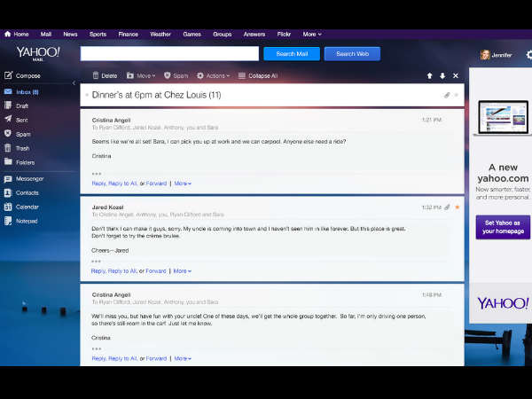Viewport: 532px width, 399px height.
Task: Open the Folders icon in sidebar
Action: (8, 162)
